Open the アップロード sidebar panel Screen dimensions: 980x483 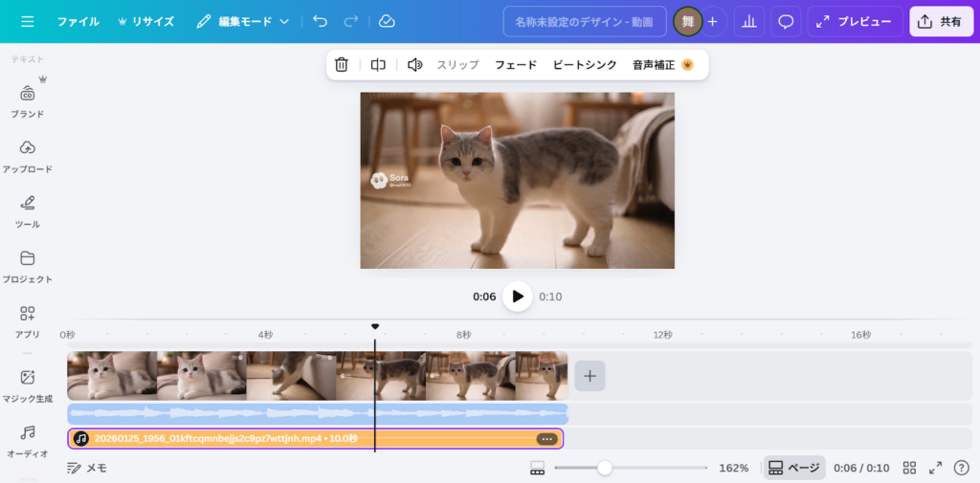27,156
